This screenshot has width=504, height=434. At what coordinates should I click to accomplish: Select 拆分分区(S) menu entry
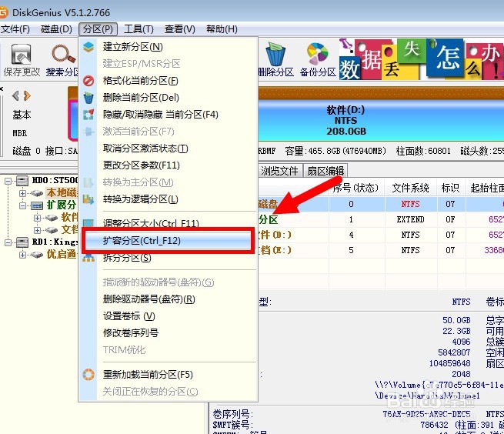(168, 258)
